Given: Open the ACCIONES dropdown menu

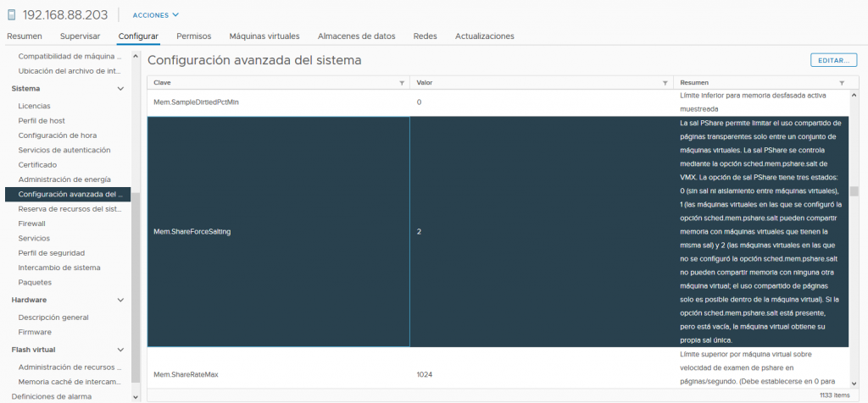Looking at the screenshot, I should point(156,15).
